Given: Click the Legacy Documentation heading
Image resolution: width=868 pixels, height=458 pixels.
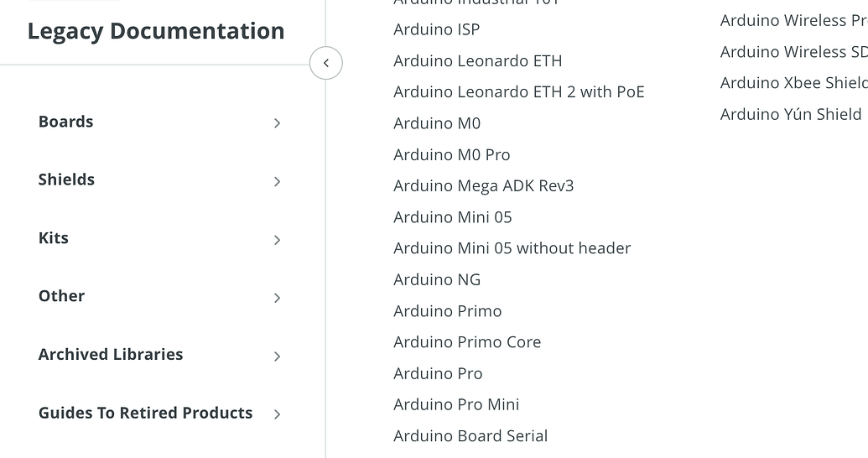Looking at the screenshot, I should pos(156,31).
